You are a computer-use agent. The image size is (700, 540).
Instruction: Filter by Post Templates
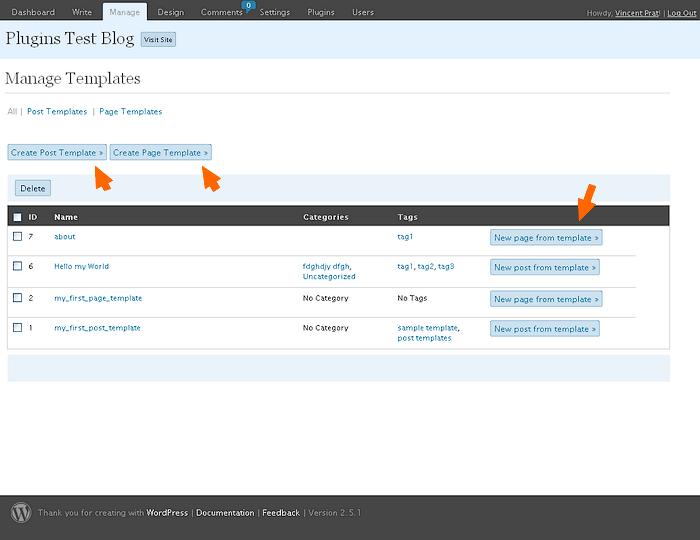click(57, 112)
